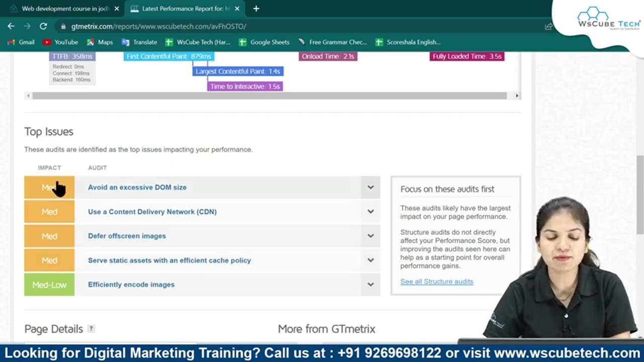Viewport: 644px width, 362px height.
Task: Click timeline scrollbar left arrow
Action: pos(28,96)
